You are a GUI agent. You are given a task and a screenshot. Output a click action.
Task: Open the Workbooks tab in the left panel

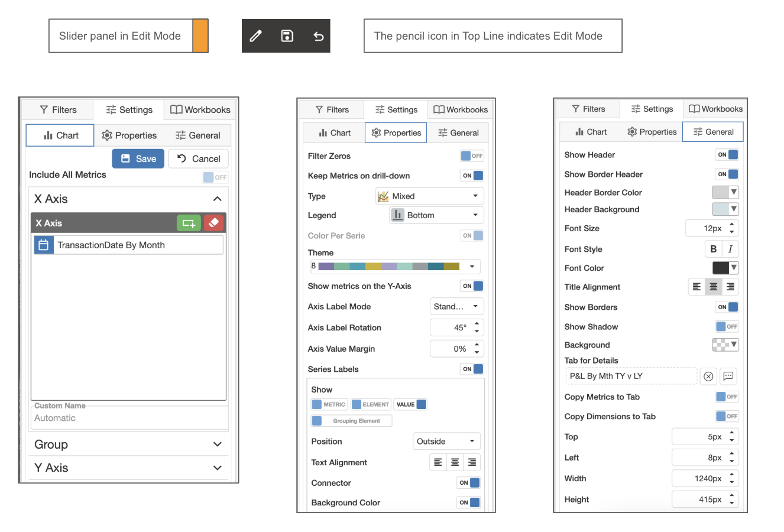[x=200, y=110]
